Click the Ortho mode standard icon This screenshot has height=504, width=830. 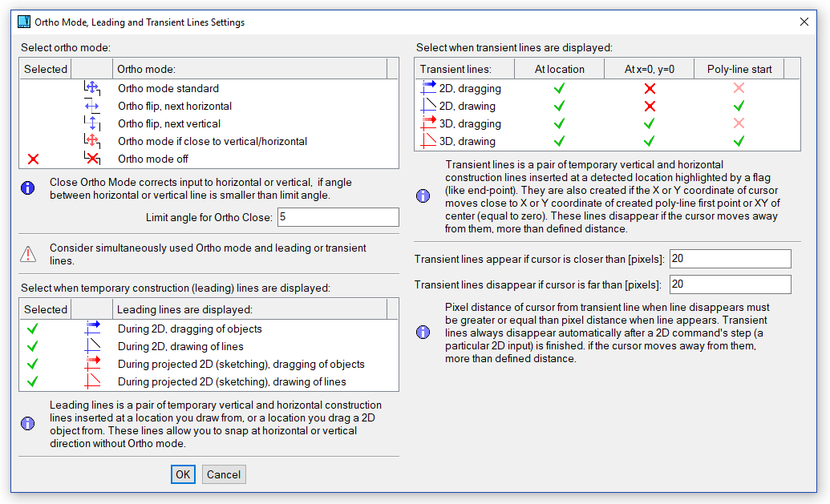coord(91,88)
